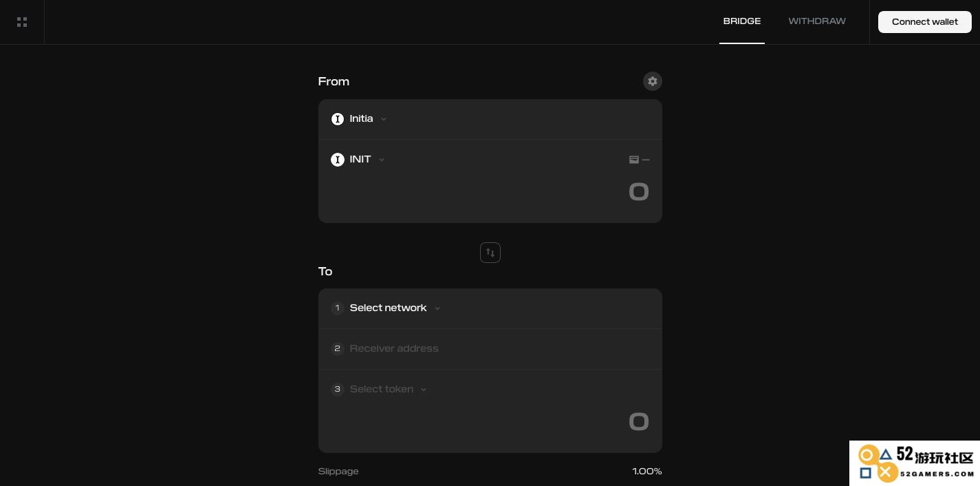
Task: Focus the Receiver address field
Action: 490,348
